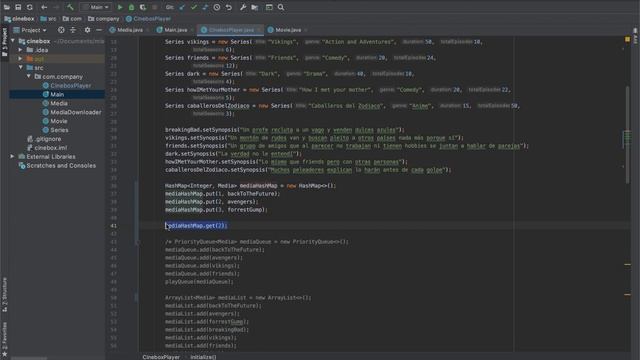Click line number 41 in the gutter
640x360 pixels.
(113, 225)
